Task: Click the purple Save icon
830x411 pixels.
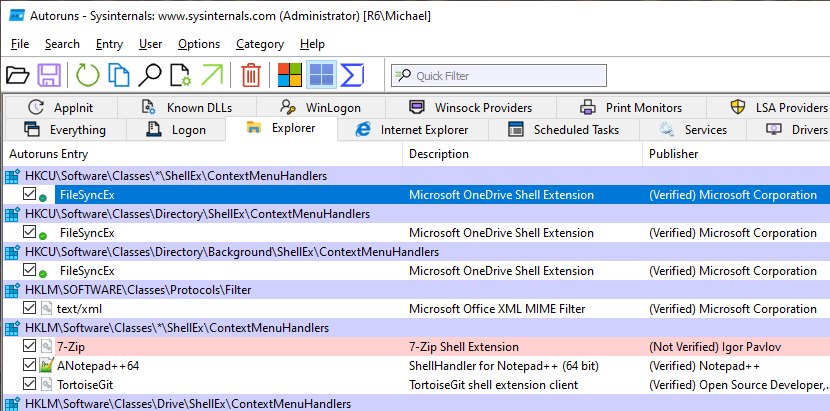Action: (x=50, y=75)
